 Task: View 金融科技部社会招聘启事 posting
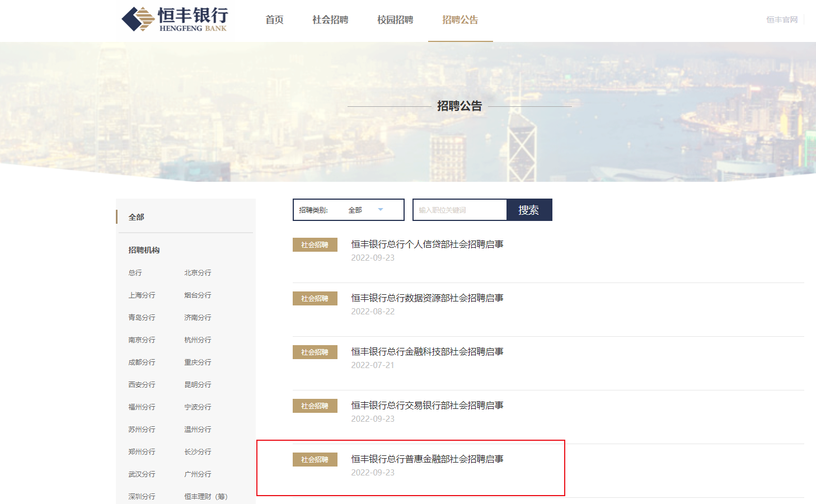click(427, 352)
